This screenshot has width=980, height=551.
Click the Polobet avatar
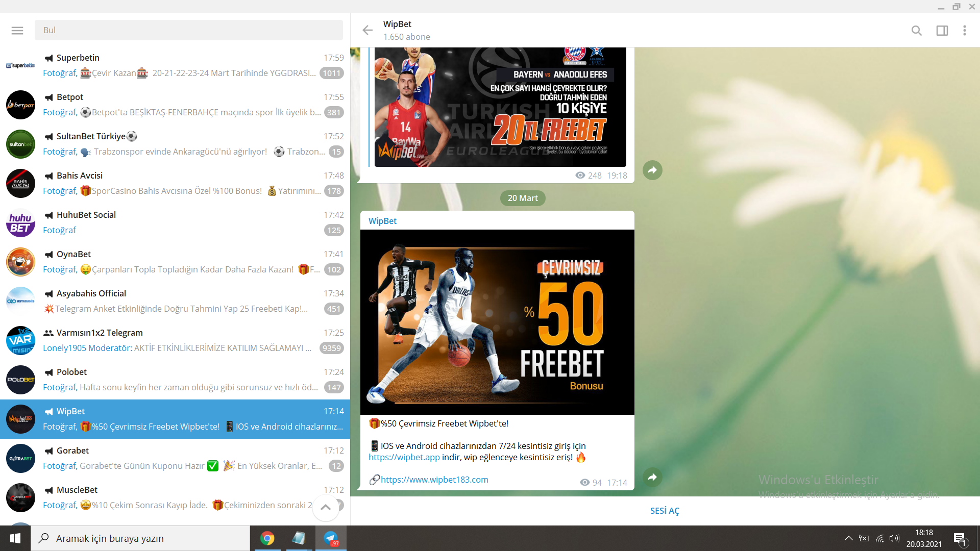click(20, 380)
